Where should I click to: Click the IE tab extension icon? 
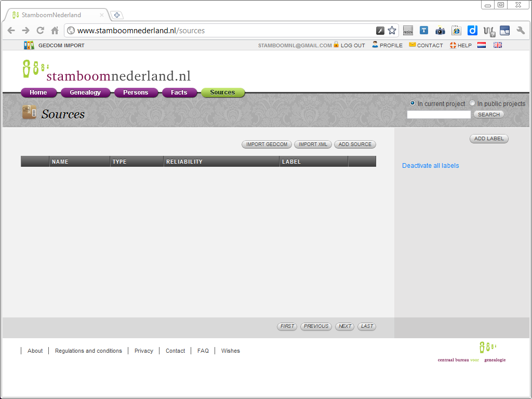456,31
